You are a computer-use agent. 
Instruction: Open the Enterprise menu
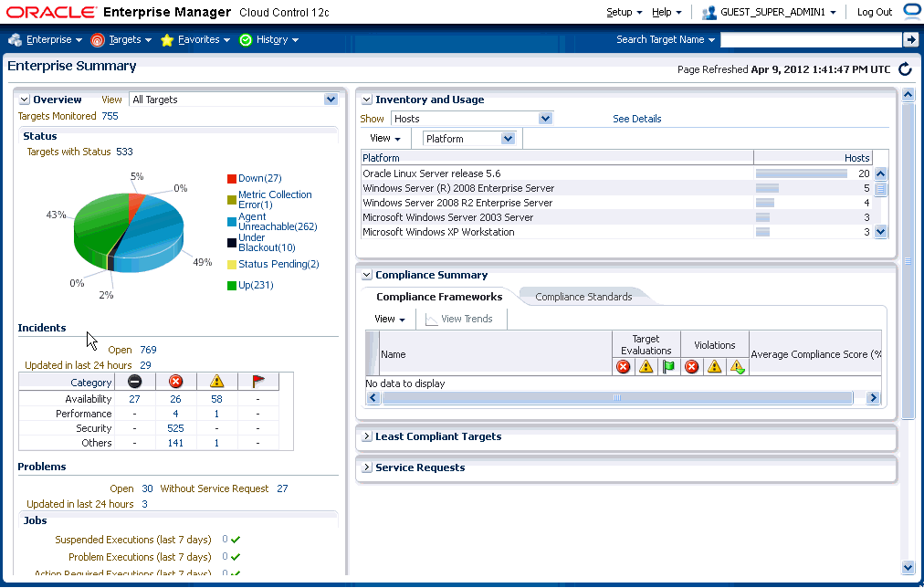(54, 39)
